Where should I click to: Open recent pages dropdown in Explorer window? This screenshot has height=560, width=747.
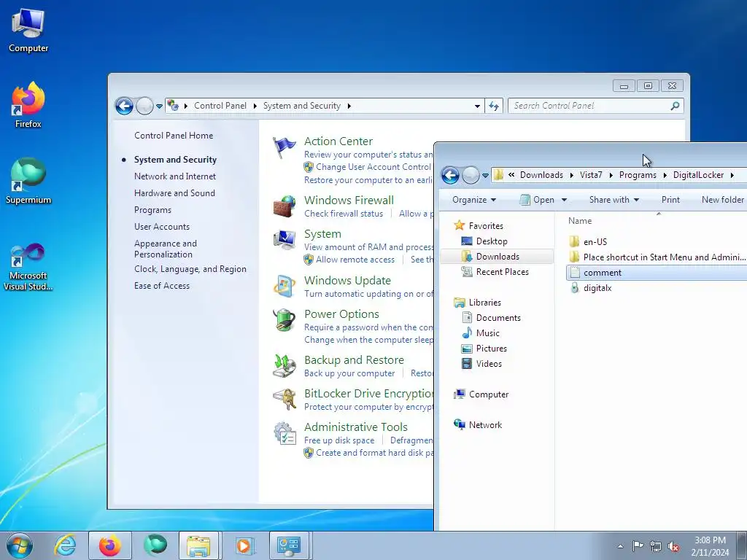tap(485, 175)
